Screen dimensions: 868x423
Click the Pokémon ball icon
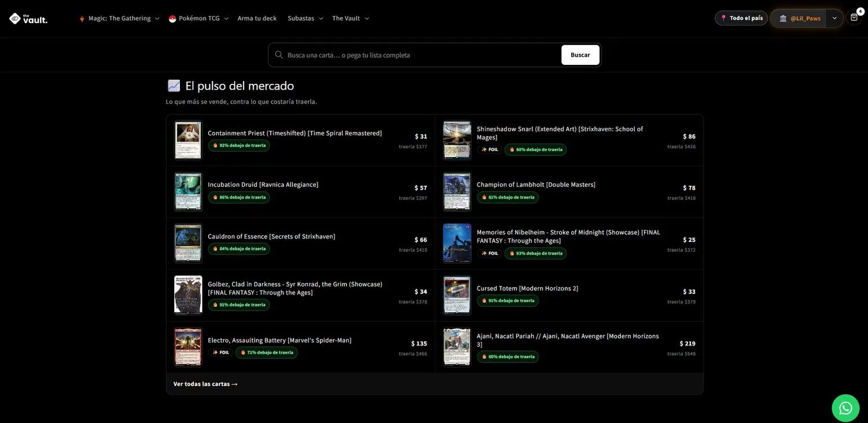click(x=172, y=19)
